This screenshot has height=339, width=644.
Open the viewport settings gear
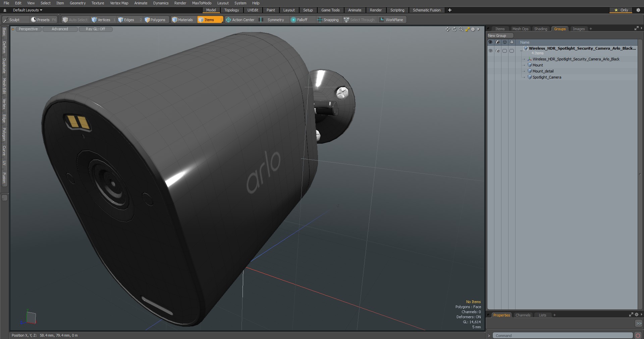[x=473, y=29]
